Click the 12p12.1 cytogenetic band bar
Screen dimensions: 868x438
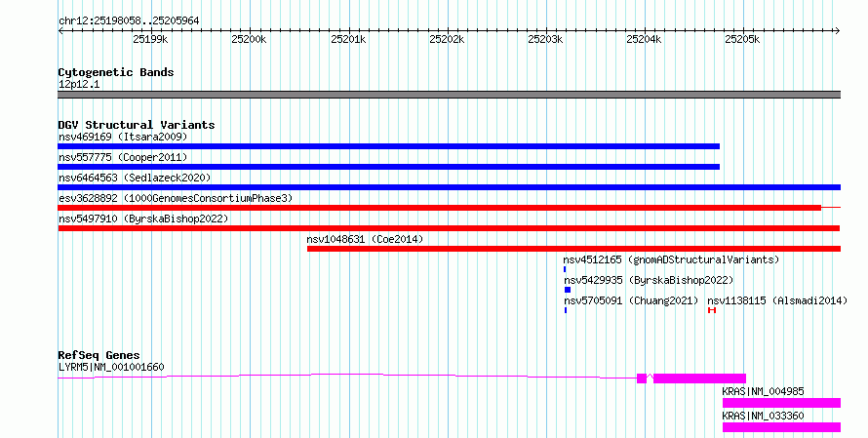click(449, 95)
